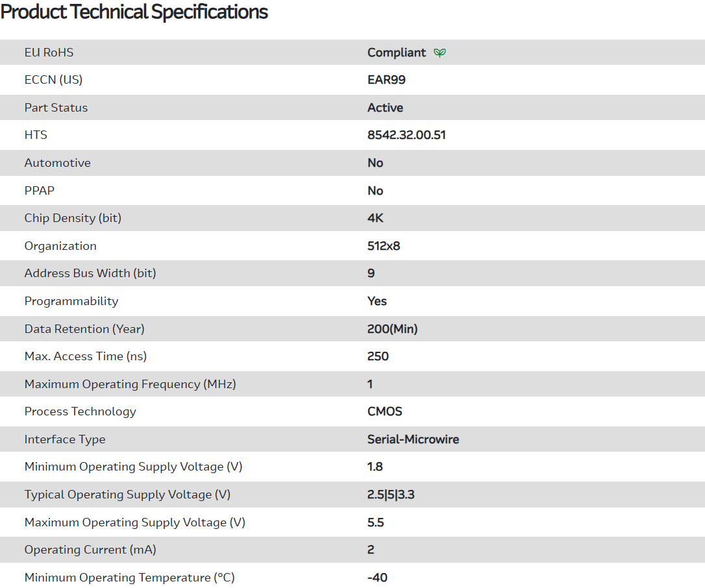The image size is (705, 588).
Task: Click the Maximum Operating Frequency label
Action: coord(130,384)
